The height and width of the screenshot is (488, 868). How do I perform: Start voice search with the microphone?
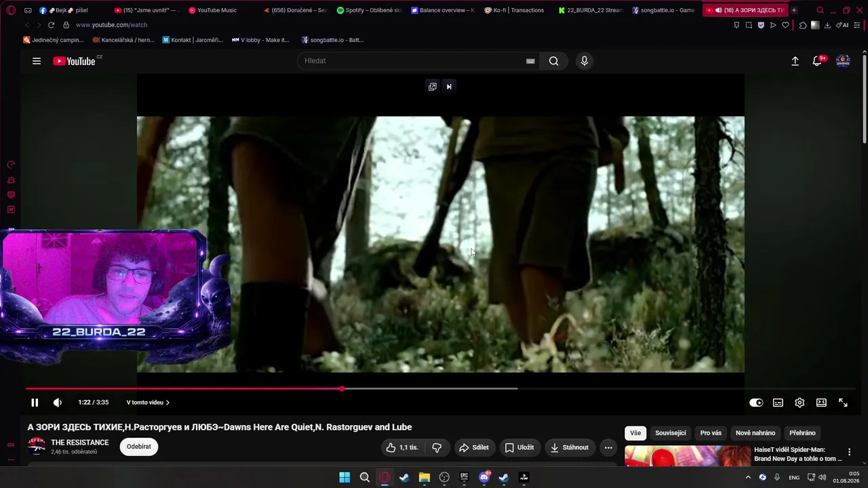tap(585, 61)
